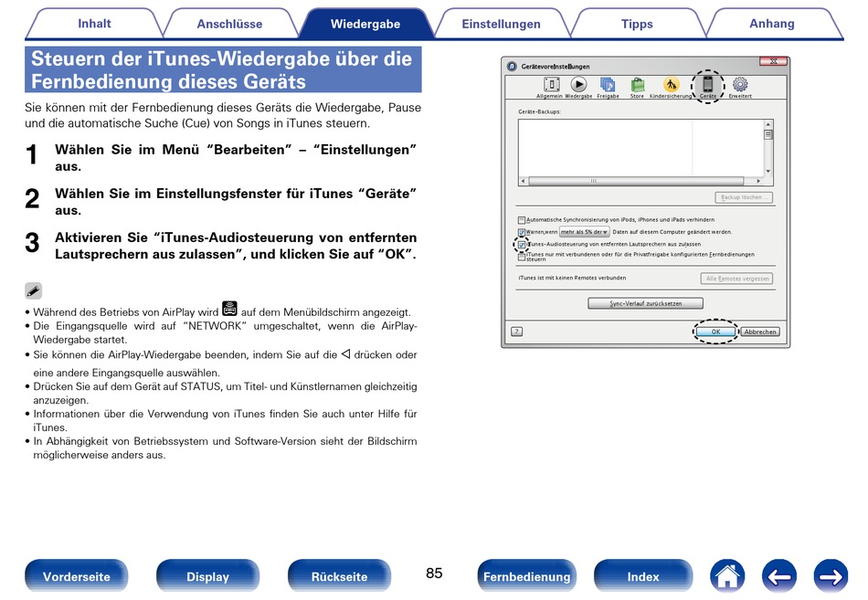Click Sync-Verlauf zurücksetzen button

point(645,303)
